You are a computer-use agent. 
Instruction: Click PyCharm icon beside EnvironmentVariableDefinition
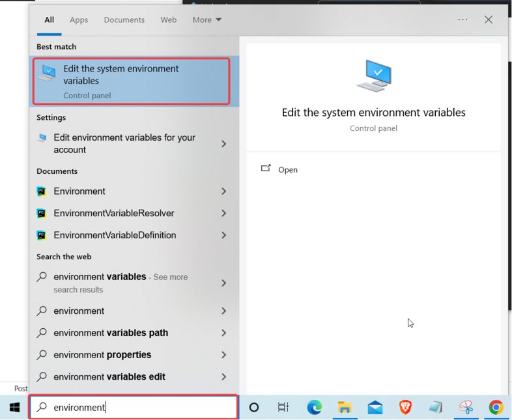tap(42, 235)
